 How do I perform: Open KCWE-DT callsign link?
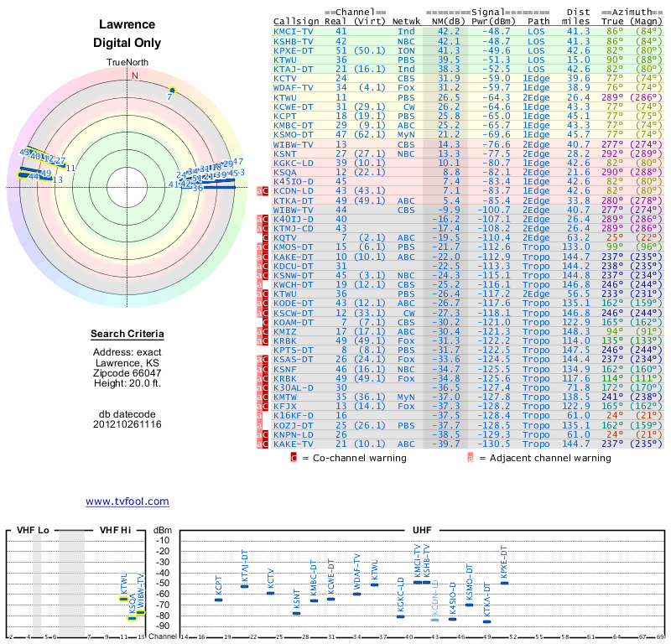(294, 106)
